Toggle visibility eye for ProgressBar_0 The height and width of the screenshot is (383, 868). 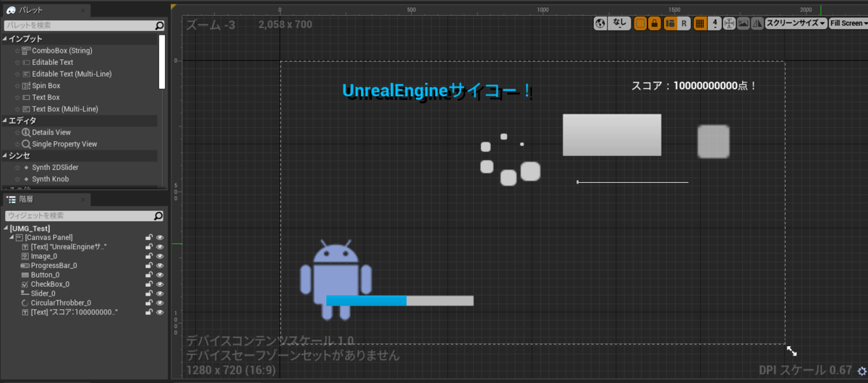click(x=160, y=265)
